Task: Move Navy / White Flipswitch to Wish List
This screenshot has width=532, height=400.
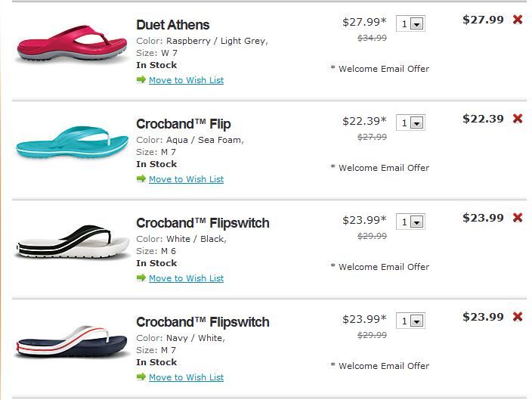Action: pos(186,377)
